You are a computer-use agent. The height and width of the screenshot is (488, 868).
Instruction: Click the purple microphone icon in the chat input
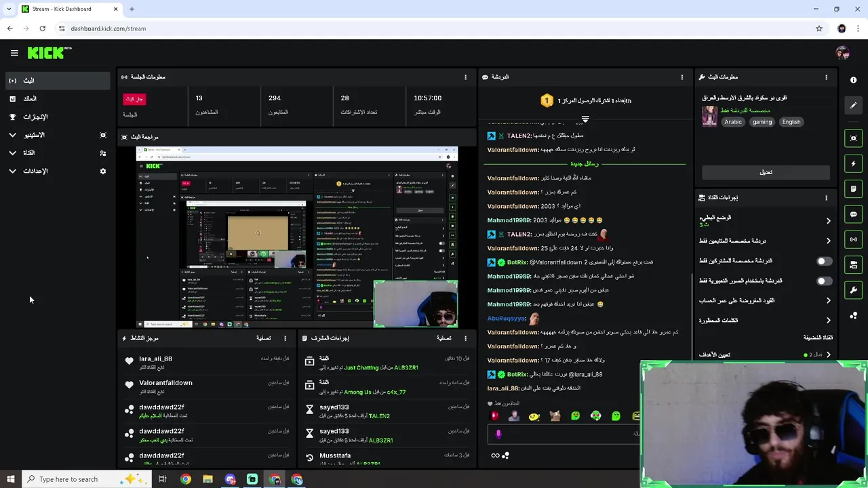tap(498, 434)
